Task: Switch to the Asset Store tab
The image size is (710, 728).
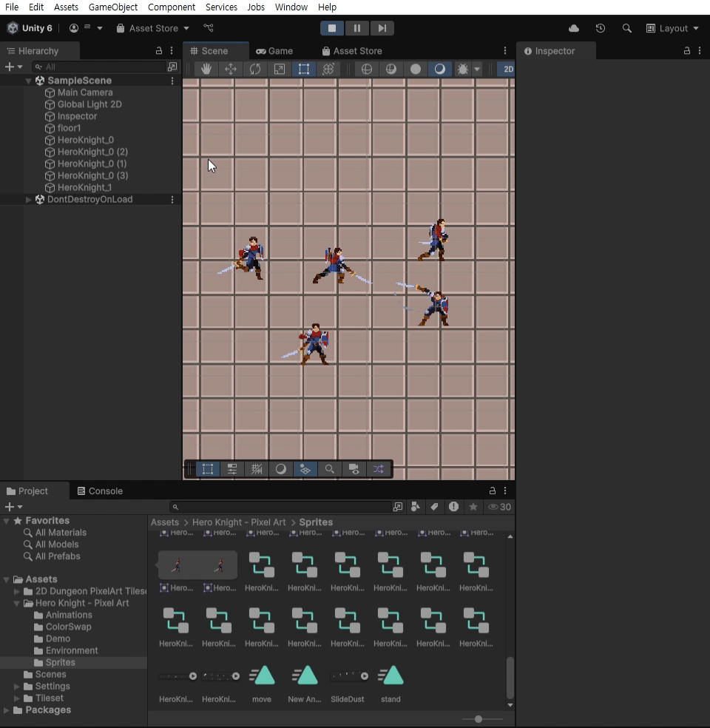Action: click(x=352, y=51)
